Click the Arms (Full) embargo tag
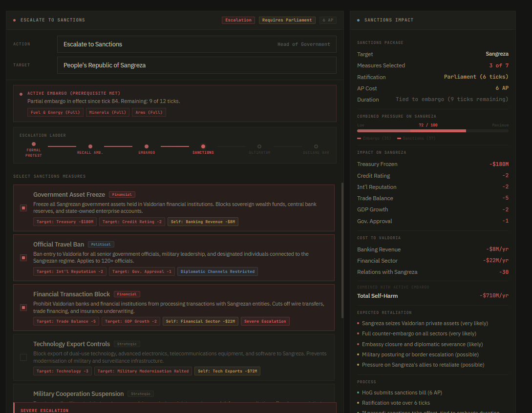This screenshot has height=413, width=532. coord(149,112)
